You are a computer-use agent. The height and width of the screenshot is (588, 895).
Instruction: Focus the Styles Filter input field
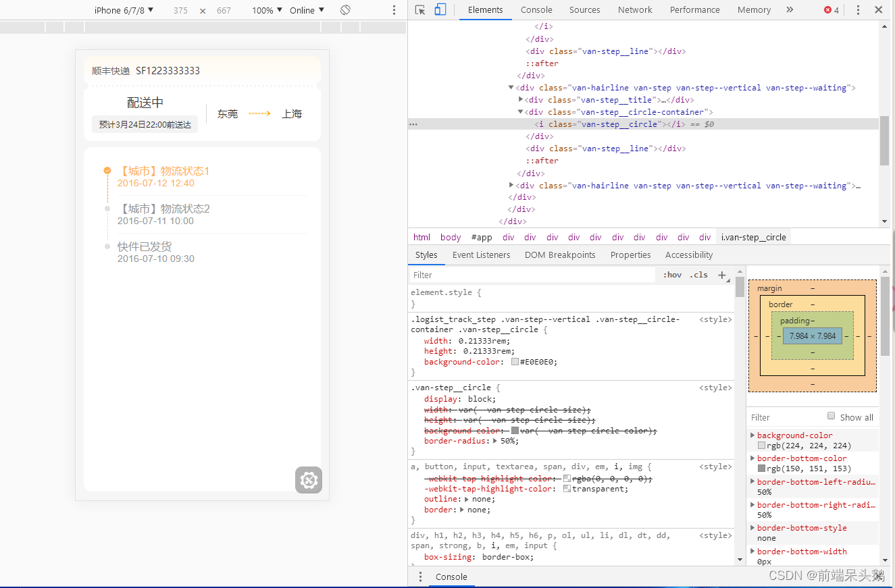point(532,275)
